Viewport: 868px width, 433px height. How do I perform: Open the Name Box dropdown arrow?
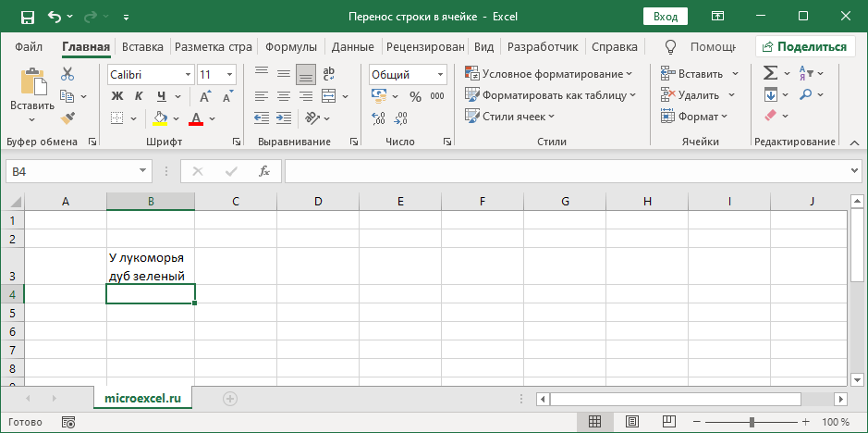[142, 171]
